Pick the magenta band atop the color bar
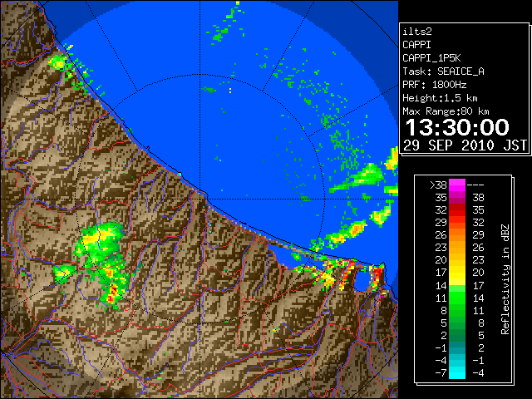 (x=457, y=185)
